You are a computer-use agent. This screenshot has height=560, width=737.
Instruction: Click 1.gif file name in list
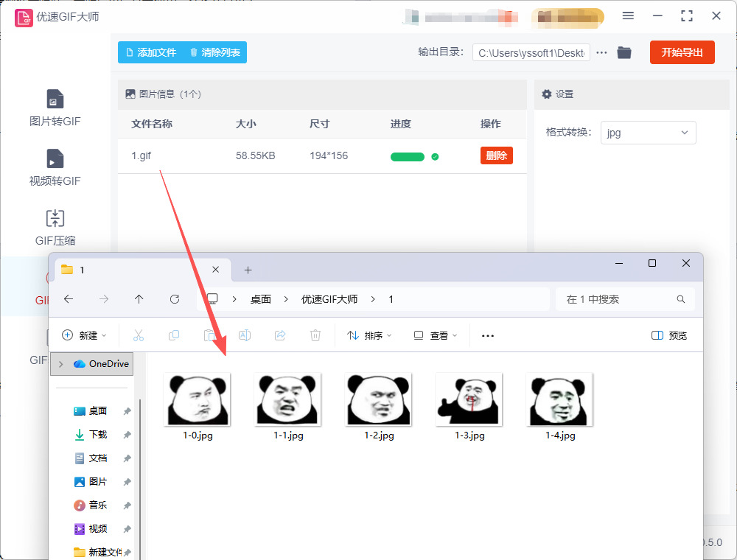[141, 155]
